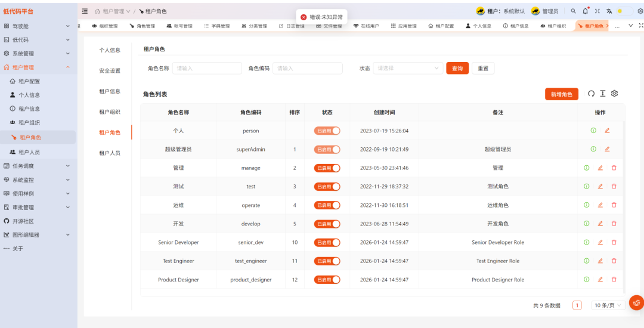Disable Senior Developer status switch
644x328 pixels.
click(327, 242)
